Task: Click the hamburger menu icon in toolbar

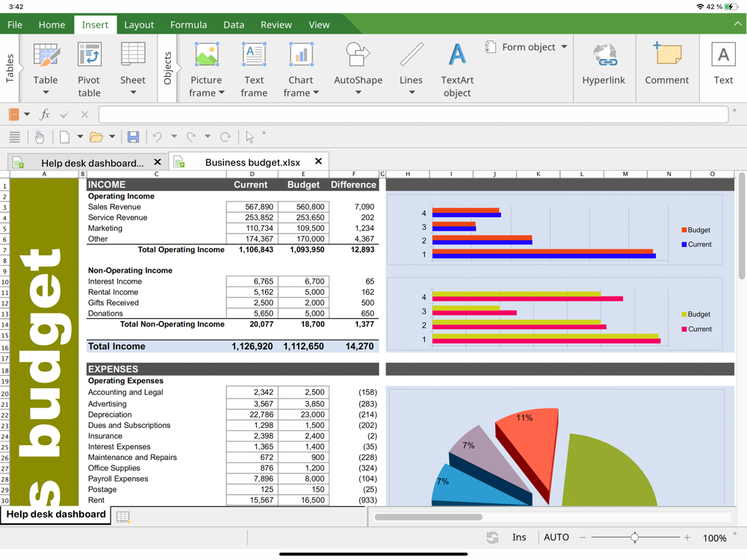Action: pos(15,137)
